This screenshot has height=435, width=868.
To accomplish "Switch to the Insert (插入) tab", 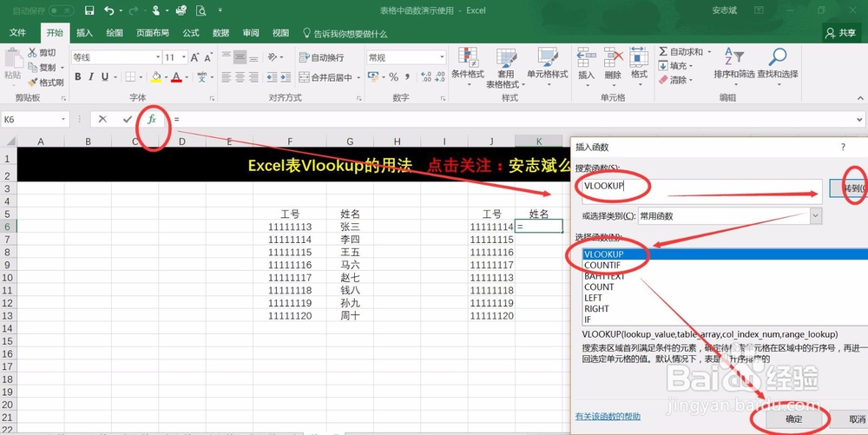I will coord(84,33).
